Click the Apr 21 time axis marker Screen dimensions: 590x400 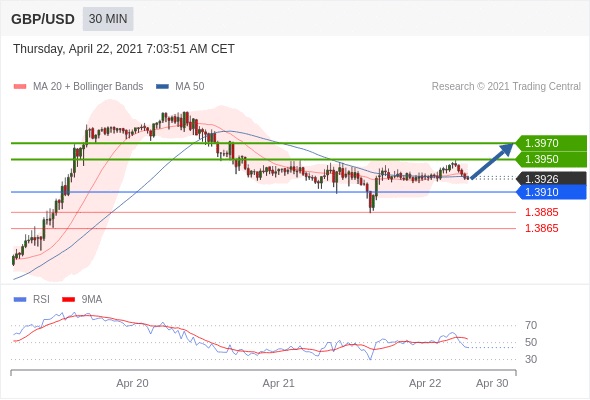click(278, 383)
